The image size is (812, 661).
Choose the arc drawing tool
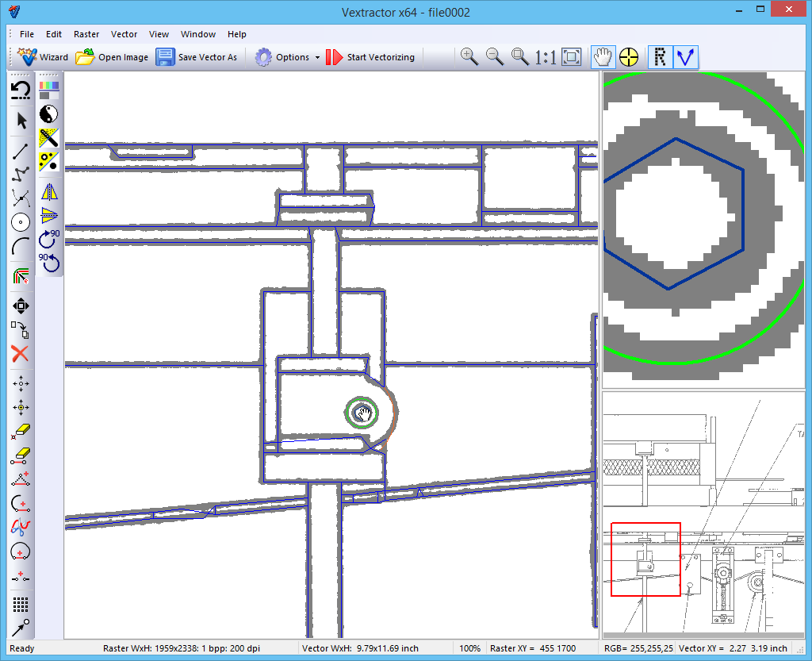[21, 248]
